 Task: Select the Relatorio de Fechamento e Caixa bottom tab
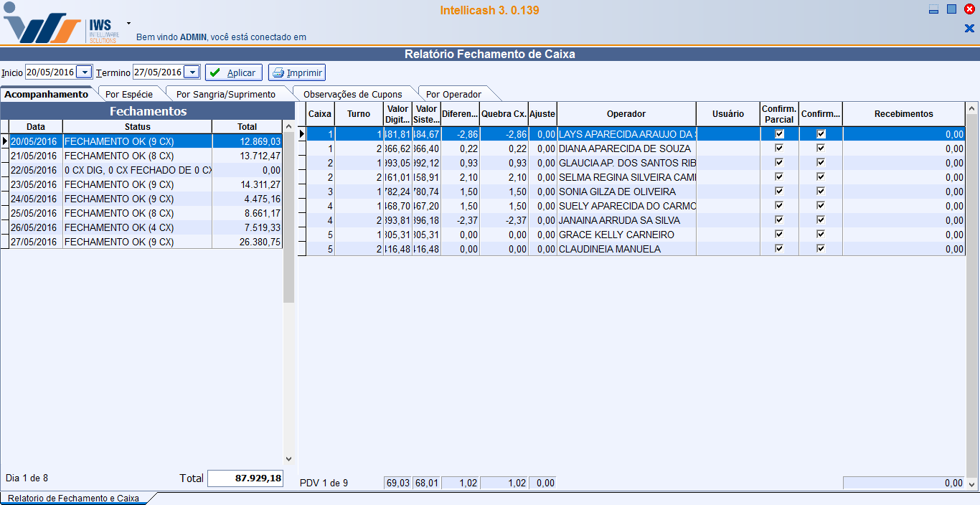tap(73, 498)
